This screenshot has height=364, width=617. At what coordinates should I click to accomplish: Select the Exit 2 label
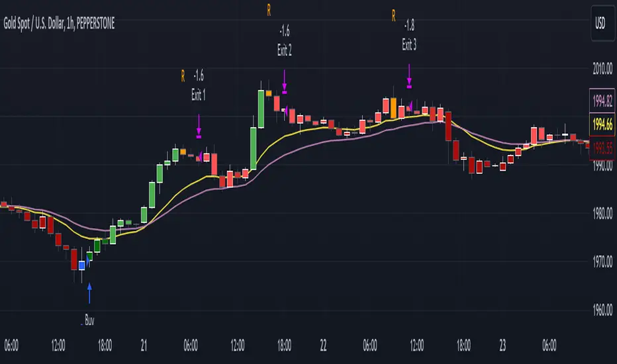pos(285,50)
